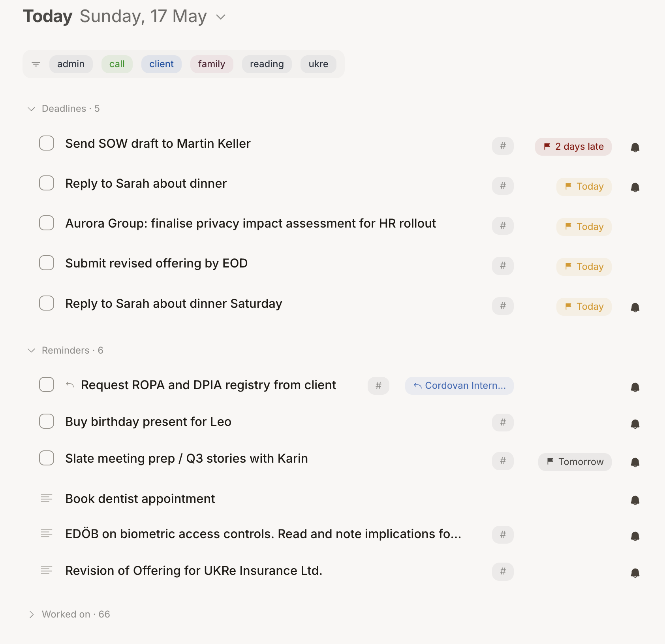Viewport: 665px width, 644px height.
Task: Expand the Worked on section
Action: point(32,614)
